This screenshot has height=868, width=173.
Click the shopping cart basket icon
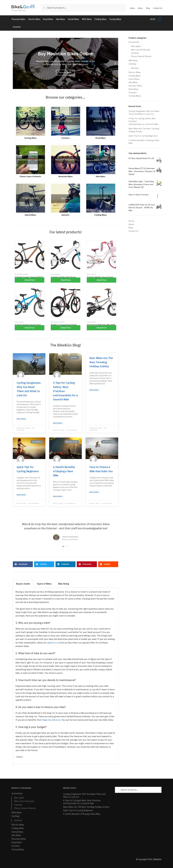[160, 19]
